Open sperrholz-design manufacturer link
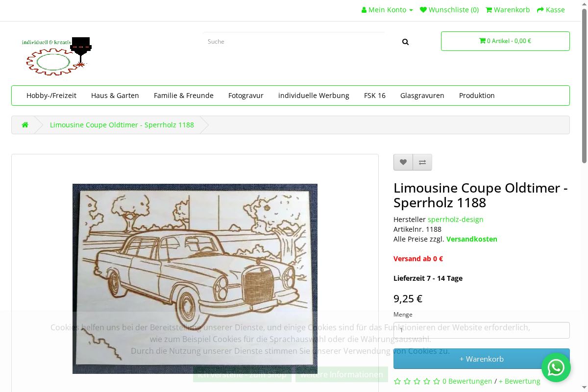This screenshot has height=392, width=588. tap(456, 220)
